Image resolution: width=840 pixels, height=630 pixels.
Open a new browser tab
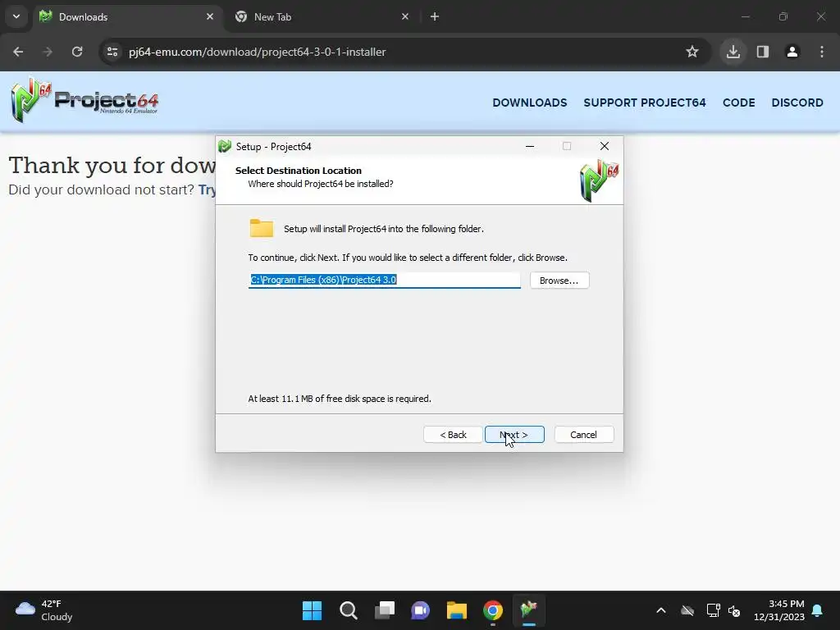tap(435, 16)
